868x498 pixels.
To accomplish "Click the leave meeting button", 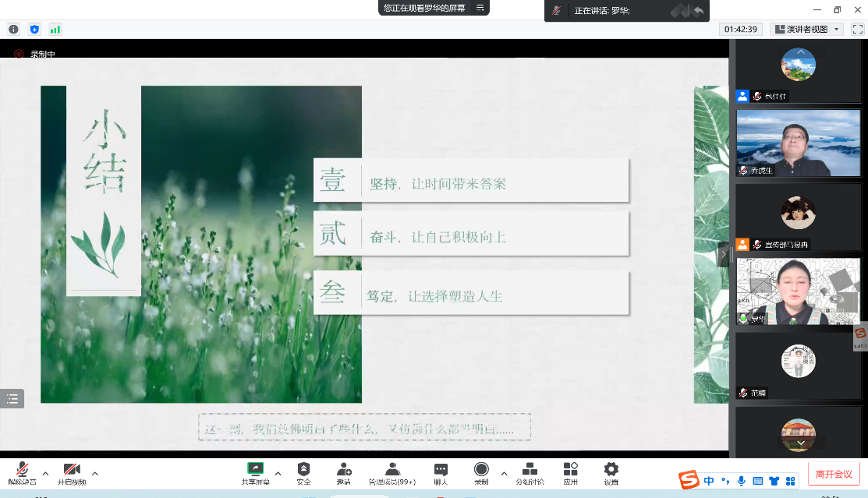I will (834, 474).
